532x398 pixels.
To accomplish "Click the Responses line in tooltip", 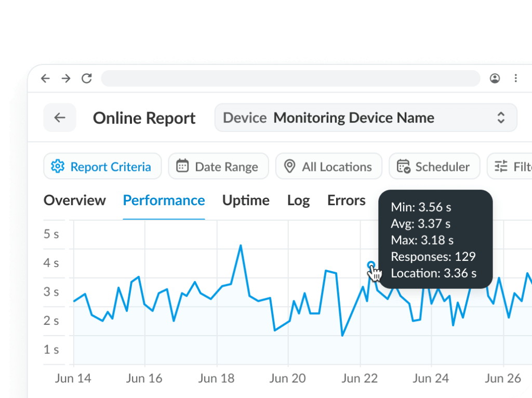I will coord(433,256).
